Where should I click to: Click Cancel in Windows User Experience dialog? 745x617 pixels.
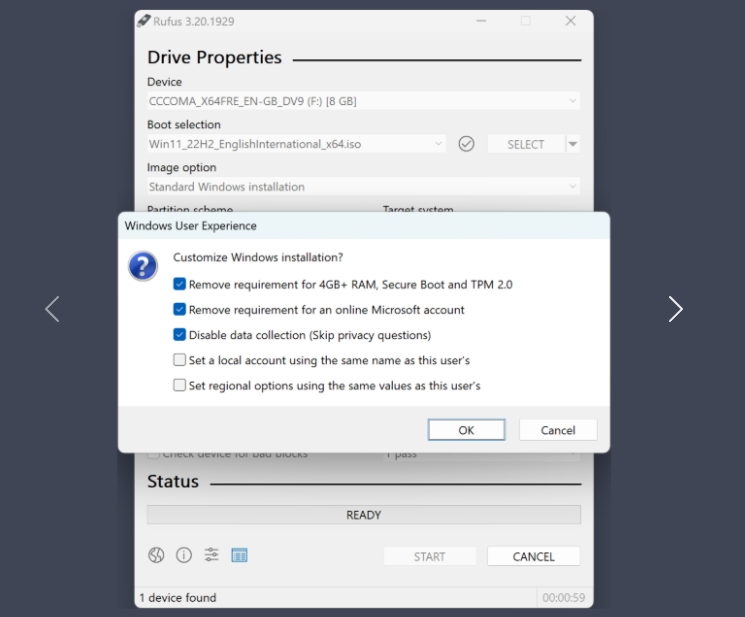(558, 430)
